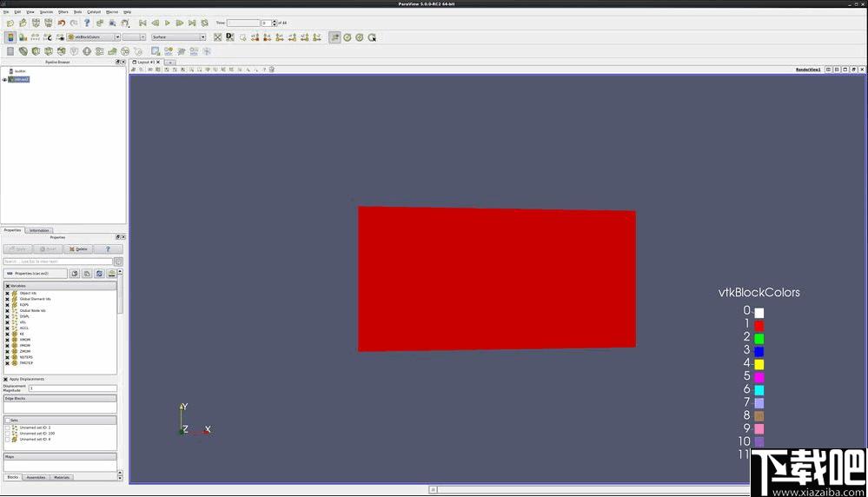Click Rescale to data range icon

coord(36,37)
